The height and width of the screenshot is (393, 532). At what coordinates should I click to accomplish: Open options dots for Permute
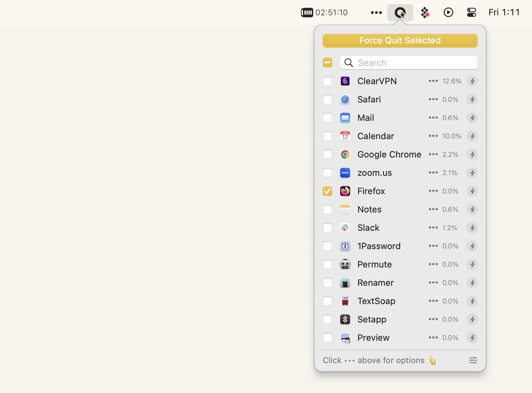point(433,264)
